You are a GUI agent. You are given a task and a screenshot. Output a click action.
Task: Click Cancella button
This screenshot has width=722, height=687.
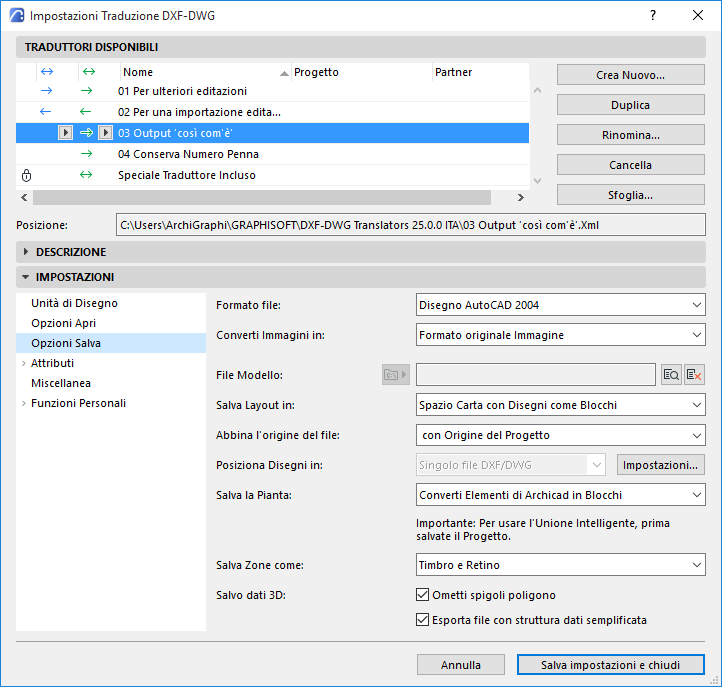[x=630, y=165]
